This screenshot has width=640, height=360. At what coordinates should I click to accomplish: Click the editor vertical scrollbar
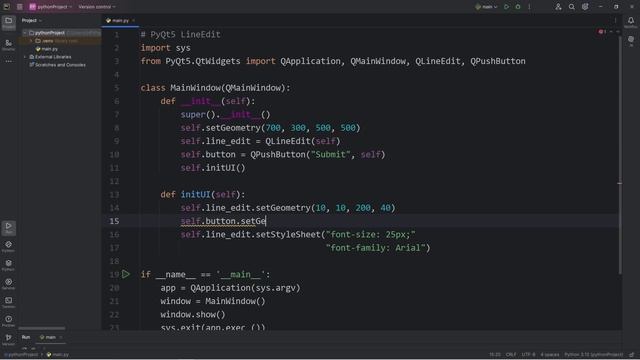click(x=620, y=155)
